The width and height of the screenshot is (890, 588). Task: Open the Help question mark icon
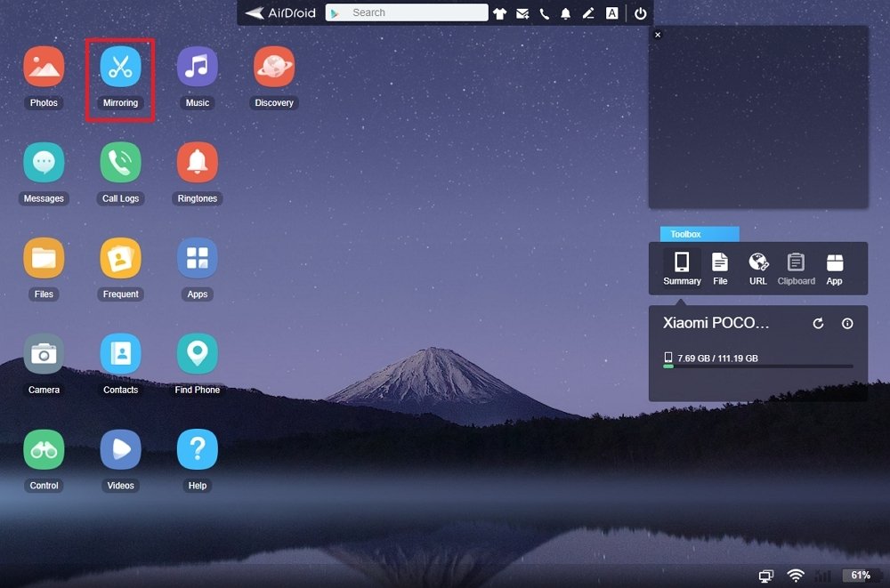coord(197,449)
